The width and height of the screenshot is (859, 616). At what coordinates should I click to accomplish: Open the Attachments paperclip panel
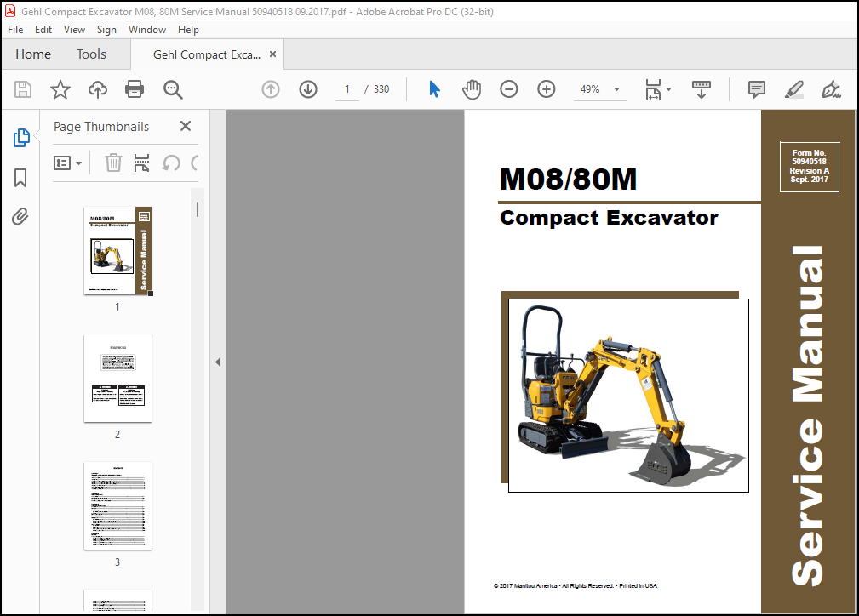[20, 216]
